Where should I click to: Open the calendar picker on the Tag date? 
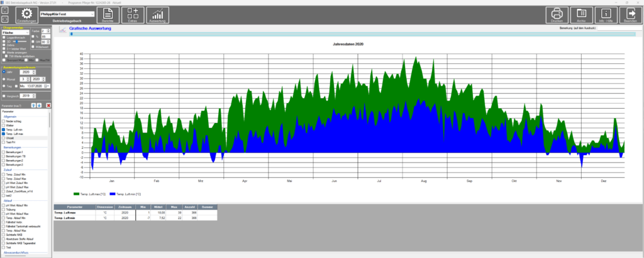[47, 86]
